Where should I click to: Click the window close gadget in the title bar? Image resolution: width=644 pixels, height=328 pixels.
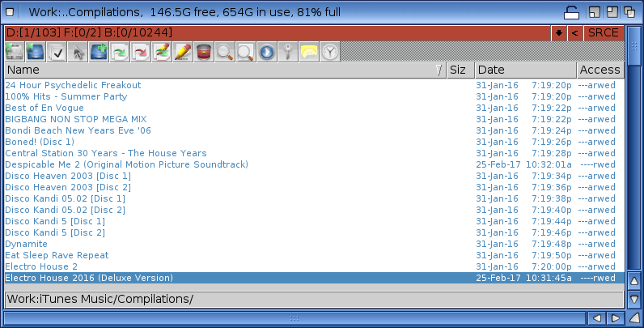coord(10,12)
